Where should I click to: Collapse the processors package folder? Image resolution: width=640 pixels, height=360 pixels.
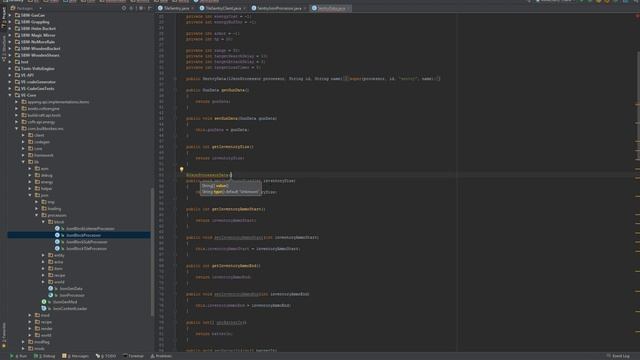coord(37,215)
